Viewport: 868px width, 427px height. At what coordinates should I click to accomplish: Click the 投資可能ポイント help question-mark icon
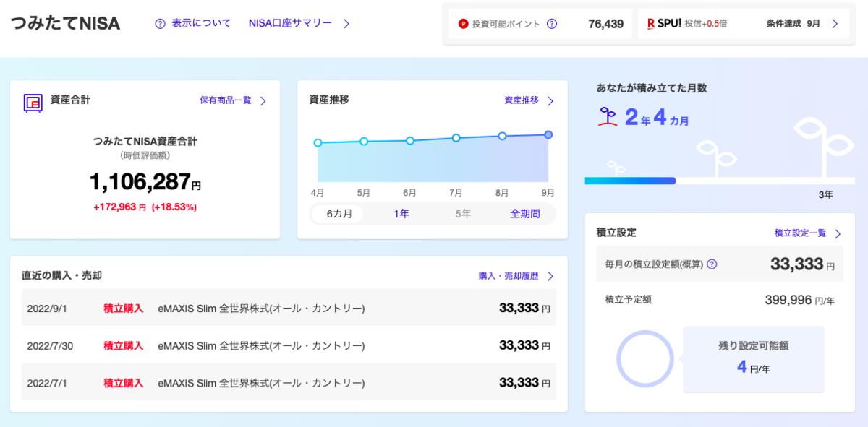tap(552, 24)
